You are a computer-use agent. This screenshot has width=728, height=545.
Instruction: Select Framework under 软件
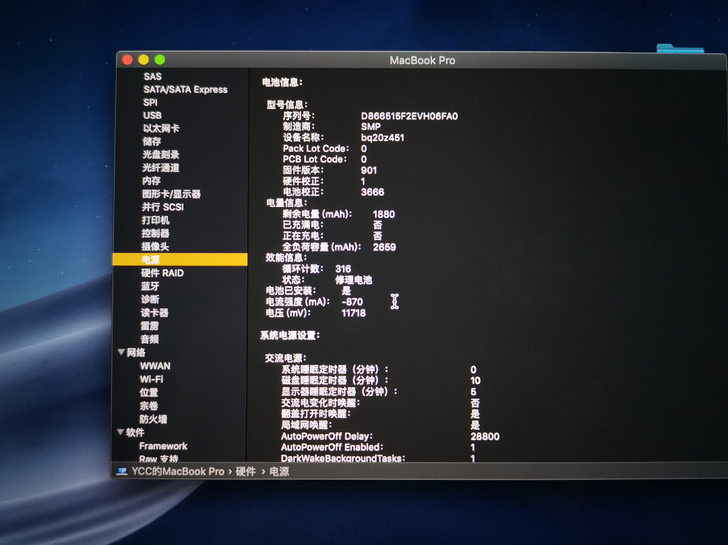coord(163,446)
